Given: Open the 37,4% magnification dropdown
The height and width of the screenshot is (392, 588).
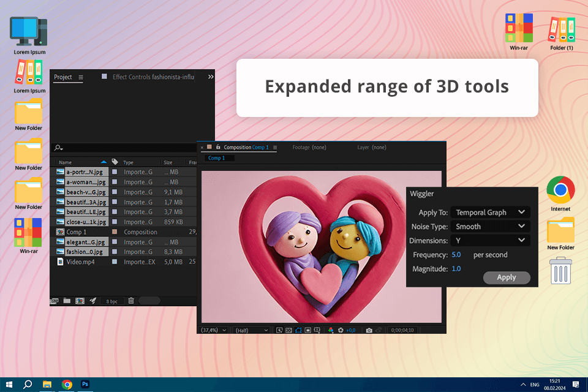Looking at the screenshot, I should tap(213, 330).
